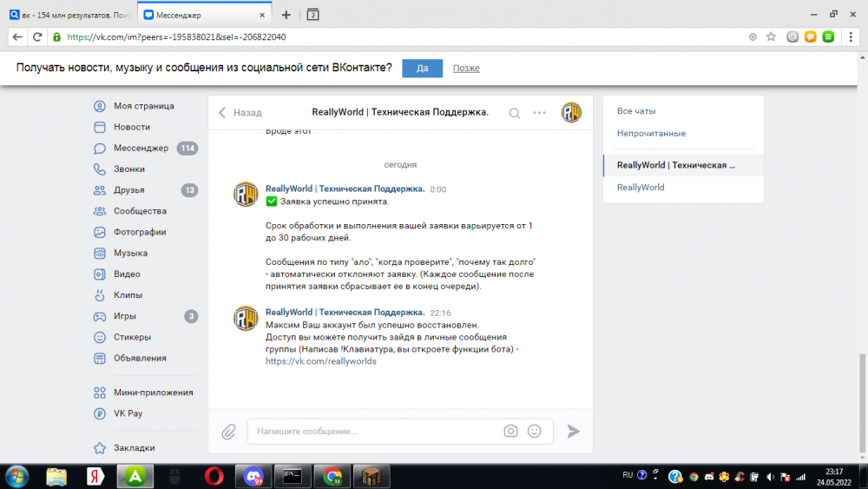Open Discord from the taskbar

(253, 476)
